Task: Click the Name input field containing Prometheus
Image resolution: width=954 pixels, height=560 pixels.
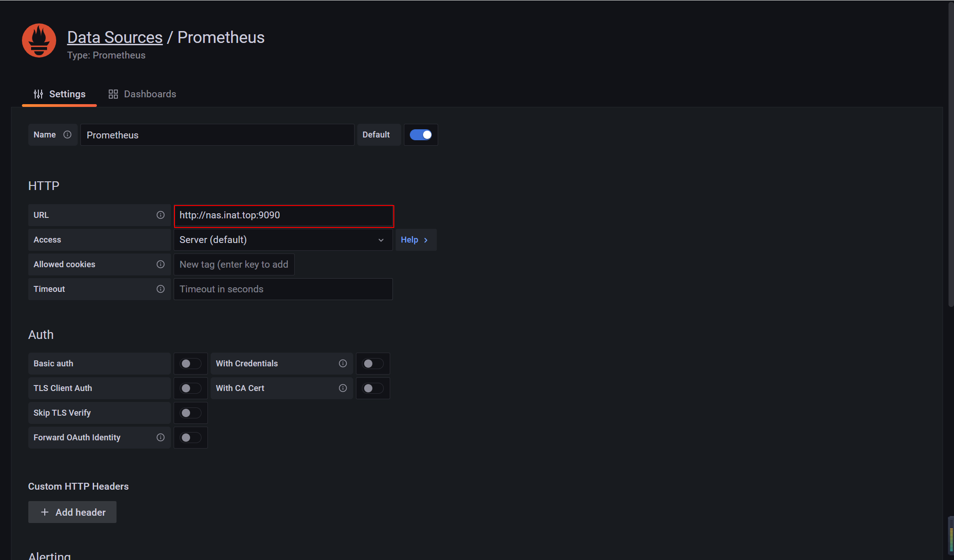Action: [217, 135]
